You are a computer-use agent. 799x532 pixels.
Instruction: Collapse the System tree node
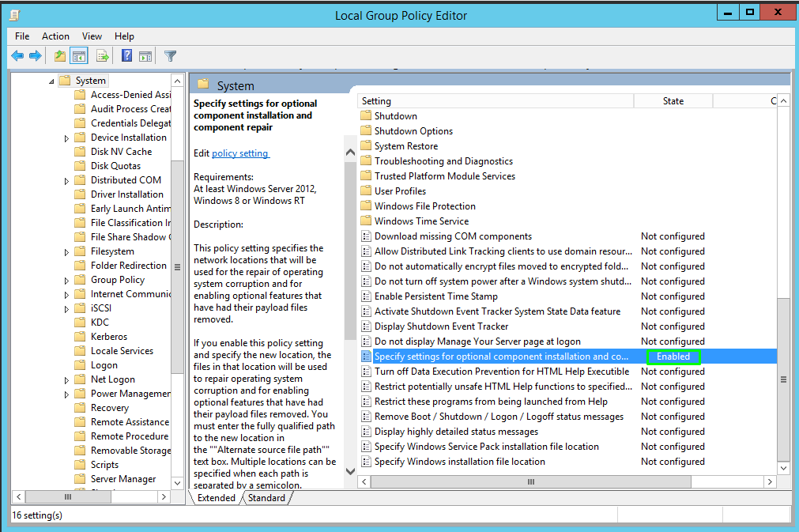click(51, 81)
